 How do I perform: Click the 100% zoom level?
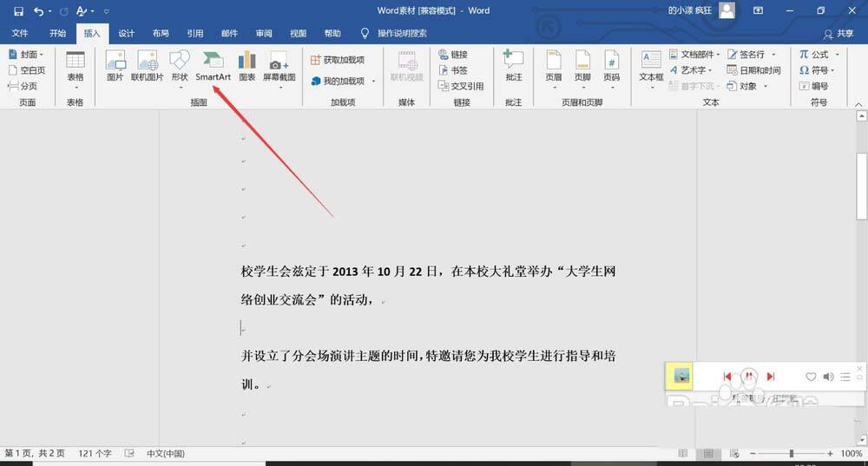852,453
